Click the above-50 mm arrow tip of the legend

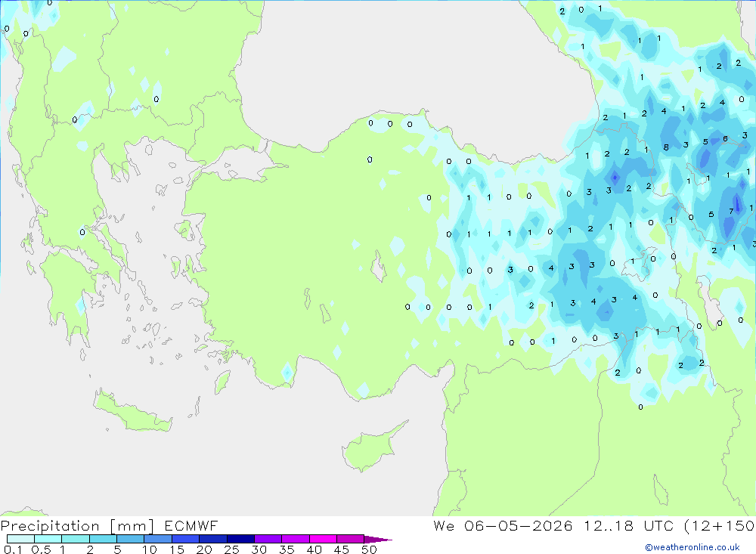(377, 540)
